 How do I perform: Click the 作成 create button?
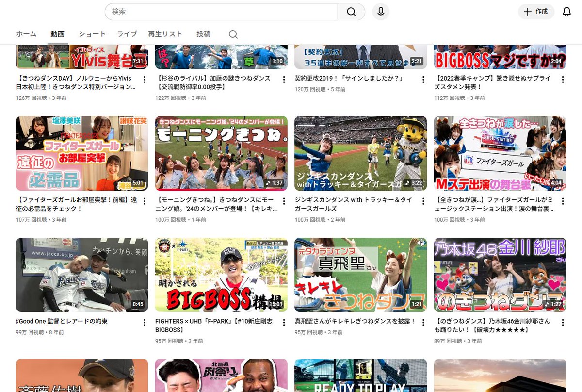click(x=536, y=12)
